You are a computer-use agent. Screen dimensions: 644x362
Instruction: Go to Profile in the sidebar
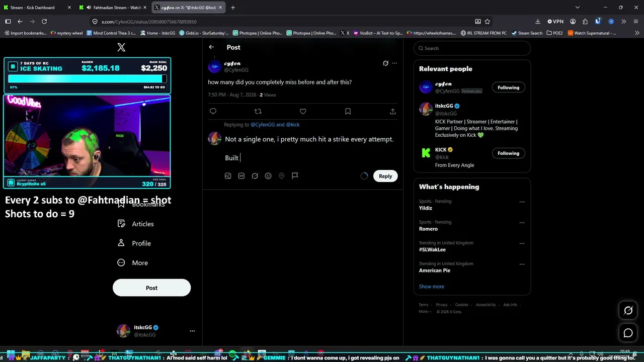tap(134, 243)
